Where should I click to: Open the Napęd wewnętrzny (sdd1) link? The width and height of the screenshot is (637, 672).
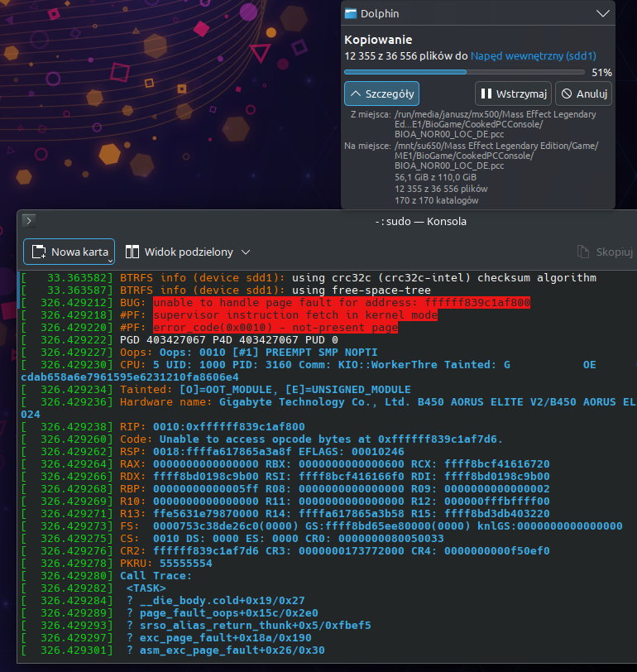[x=534, y=56]
